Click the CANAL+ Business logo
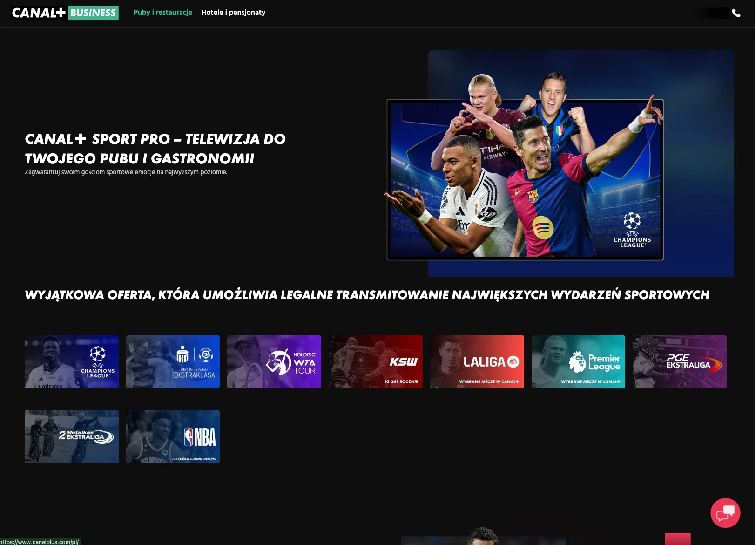The width and height of the screenshot is (756, 545). pos(64,13)
